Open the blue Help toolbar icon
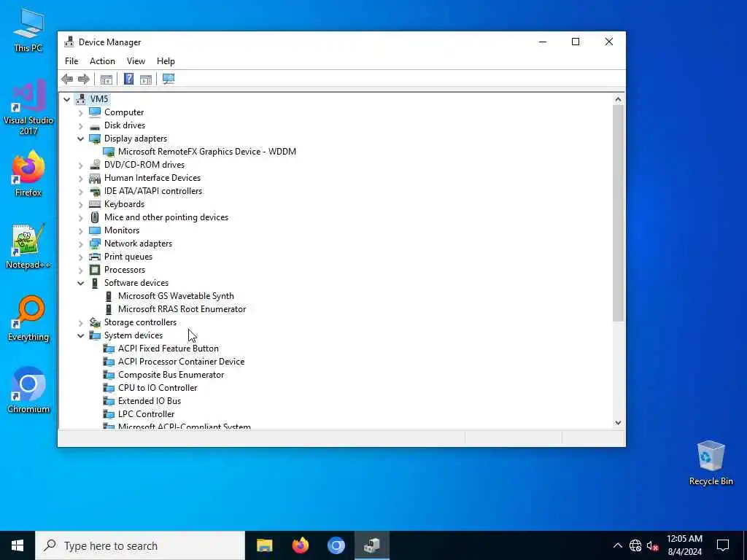The width and height of the screenshot is (747, 560). (128, 79)
